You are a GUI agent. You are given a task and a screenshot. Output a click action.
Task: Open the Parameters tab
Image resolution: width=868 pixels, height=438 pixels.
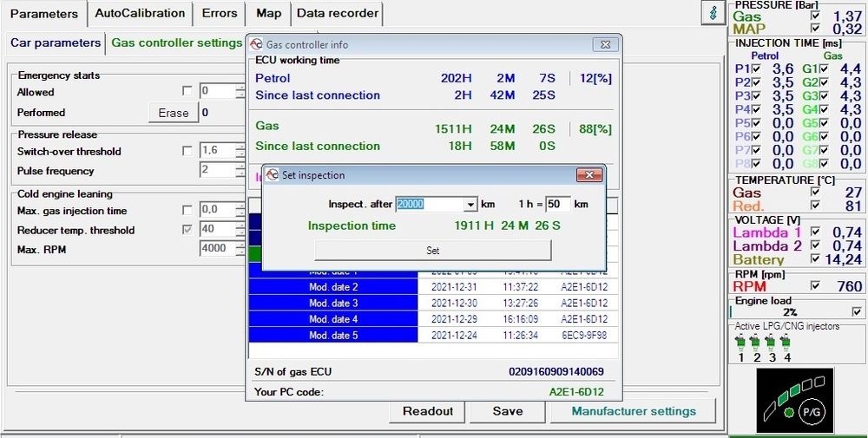coord(43,14)
